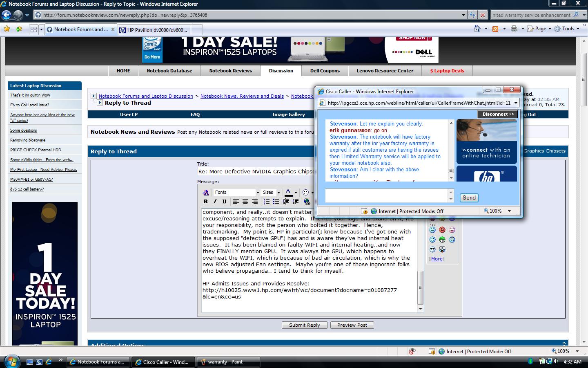588x368 pixels.
Task: Click the search magnifier icon
Action: coord(576,15)
